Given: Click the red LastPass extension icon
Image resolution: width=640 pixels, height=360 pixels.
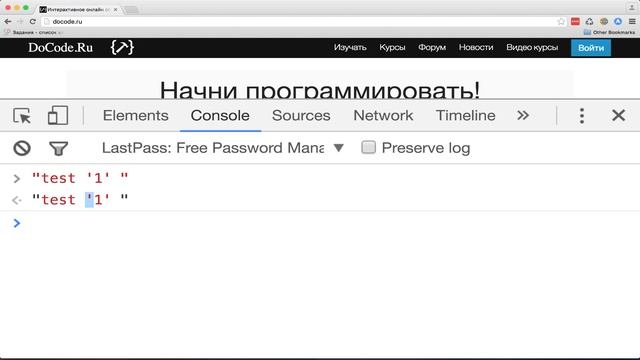Looking at the screenshot, I should [575, 21].
